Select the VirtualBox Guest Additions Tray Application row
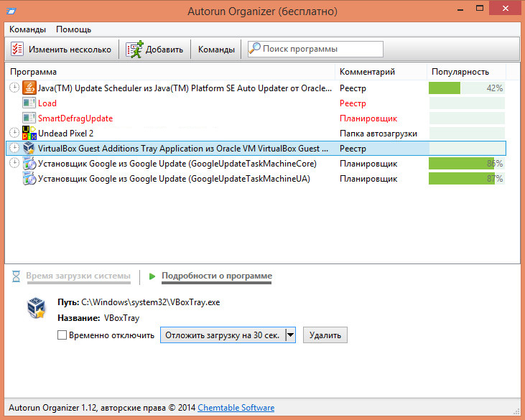 256,148
